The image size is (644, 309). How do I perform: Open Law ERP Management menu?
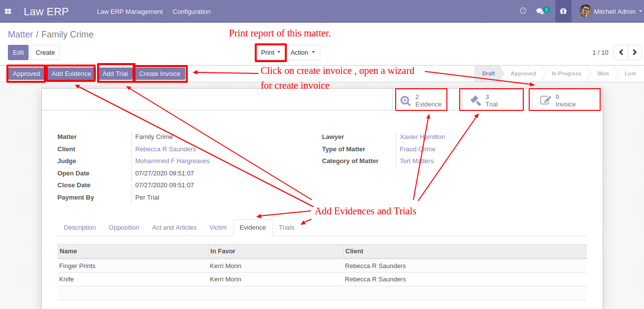[x=130, y=11]
